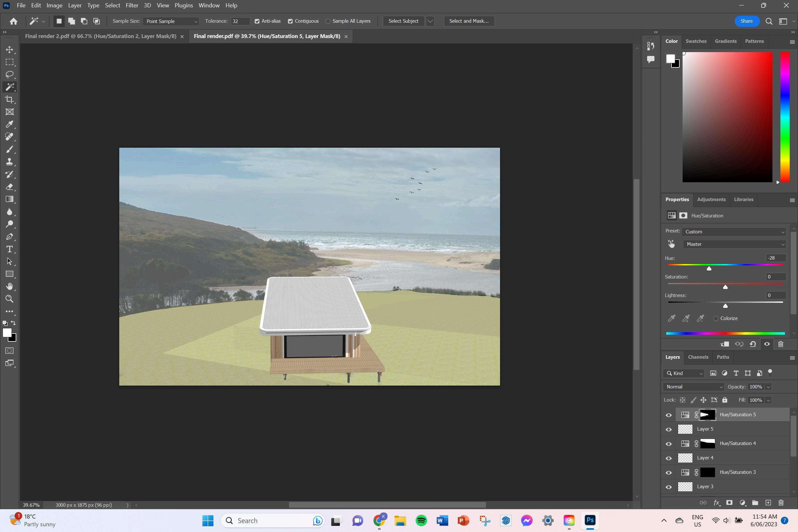Select the Gradient tool
Viewport: 798px width, 532px height.
(x=10, y=199)
